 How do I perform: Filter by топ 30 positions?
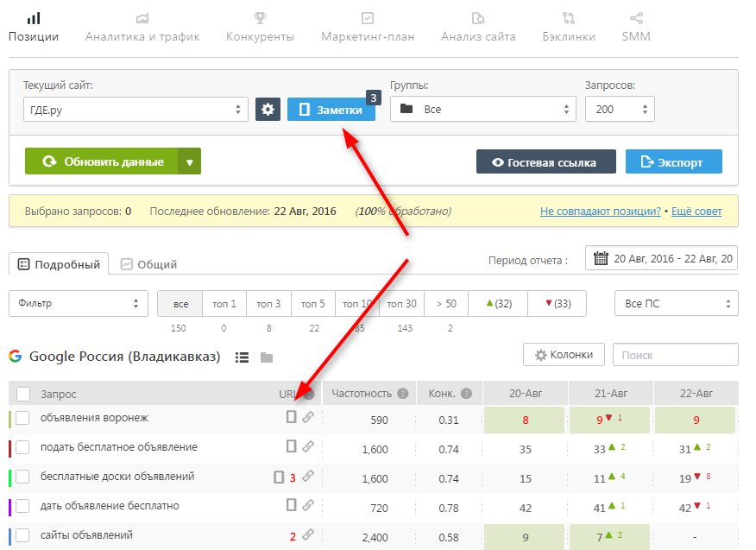tap(401, 304)
